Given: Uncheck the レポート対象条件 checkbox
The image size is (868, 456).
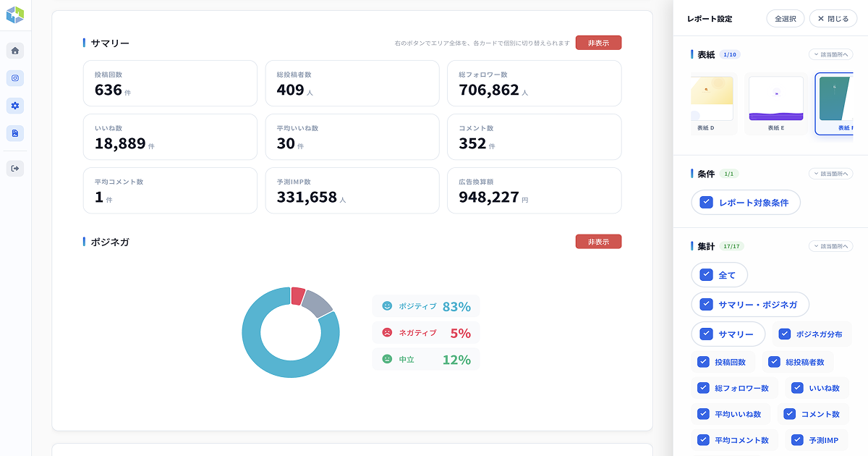Looking at the screenshot, I should tap(706, 203).
